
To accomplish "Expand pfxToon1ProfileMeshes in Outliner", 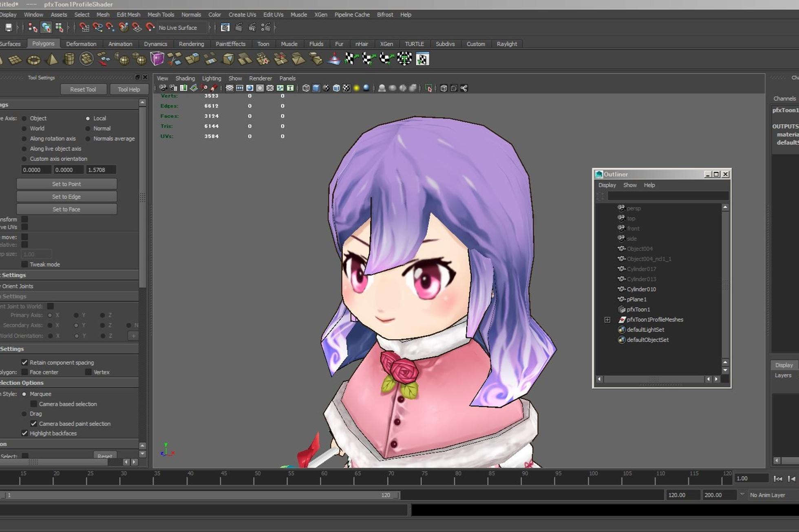I will tap(607, 320).
